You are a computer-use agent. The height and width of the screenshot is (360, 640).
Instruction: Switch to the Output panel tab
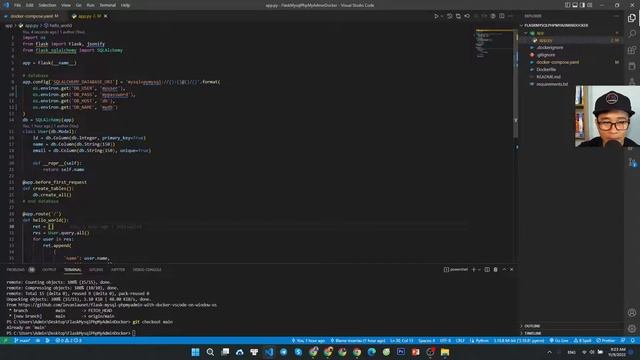(x=49, y=270)
